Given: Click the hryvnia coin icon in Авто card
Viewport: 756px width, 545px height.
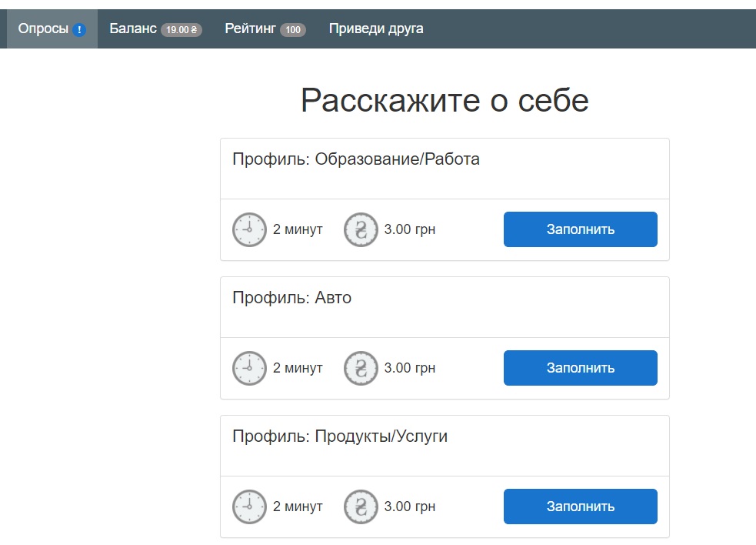Looking at the screenshot, I should coord(361,368).
